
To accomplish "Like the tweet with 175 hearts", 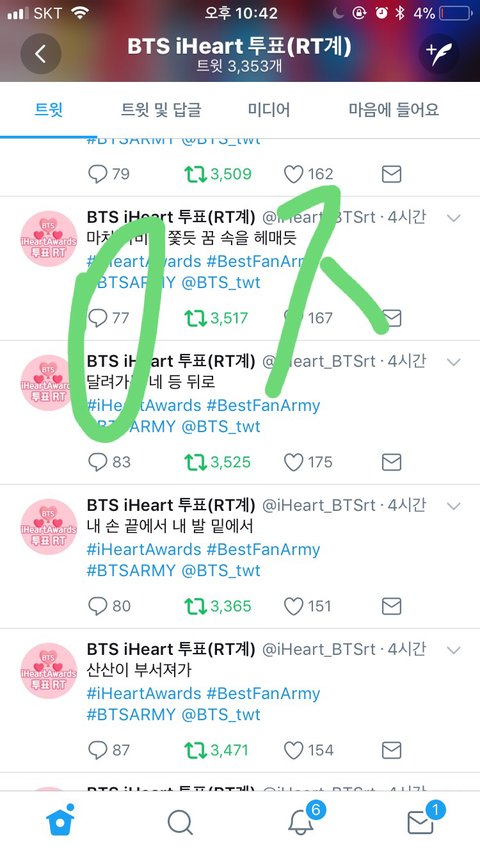I will (293, 462).
